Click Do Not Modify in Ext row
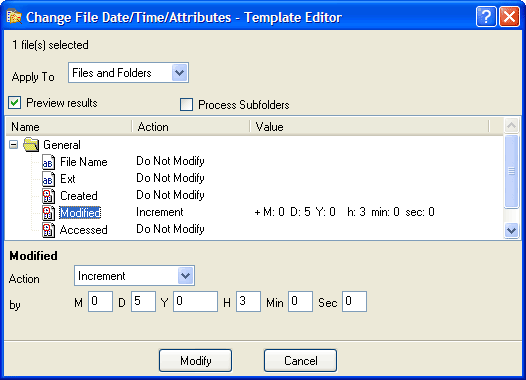Image resolution: width=526 pixels, height=380 pixels. click(170, 178)
